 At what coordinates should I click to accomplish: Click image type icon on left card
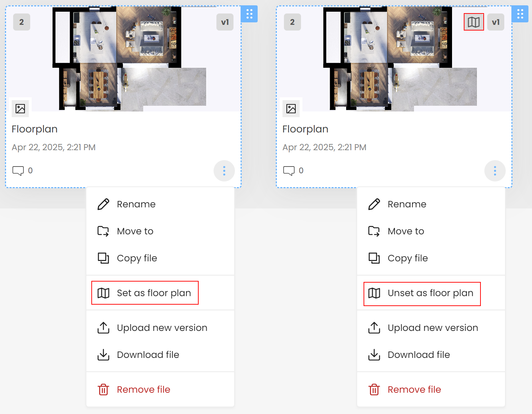[x=20, y=109]
